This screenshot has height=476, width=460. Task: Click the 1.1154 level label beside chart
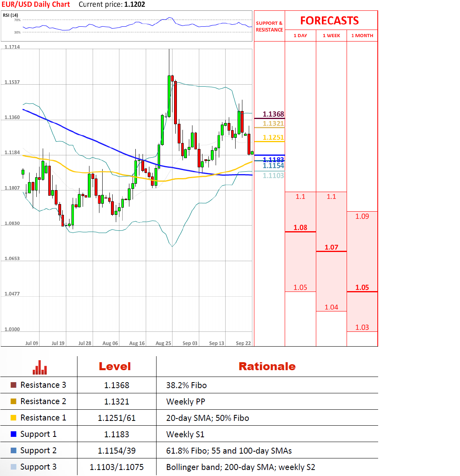click(x=273, y=166)
